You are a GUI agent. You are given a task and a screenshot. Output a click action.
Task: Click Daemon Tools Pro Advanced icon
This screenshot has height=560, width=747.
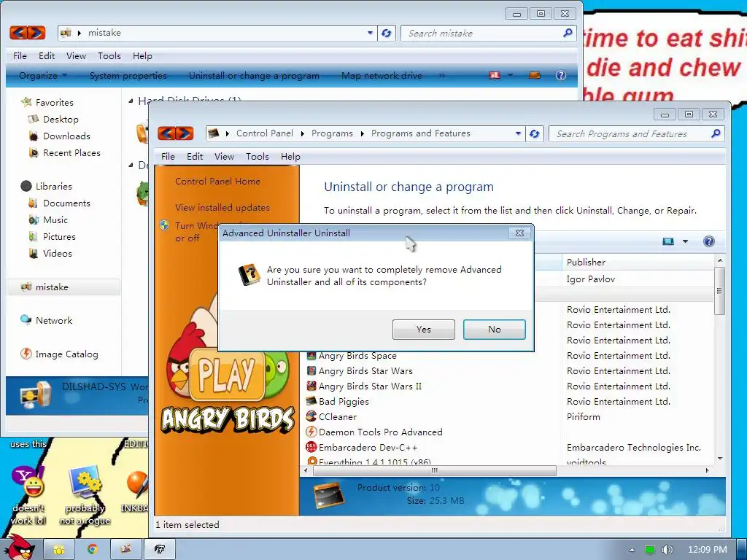pyautogui.click(x=311, y=432)
